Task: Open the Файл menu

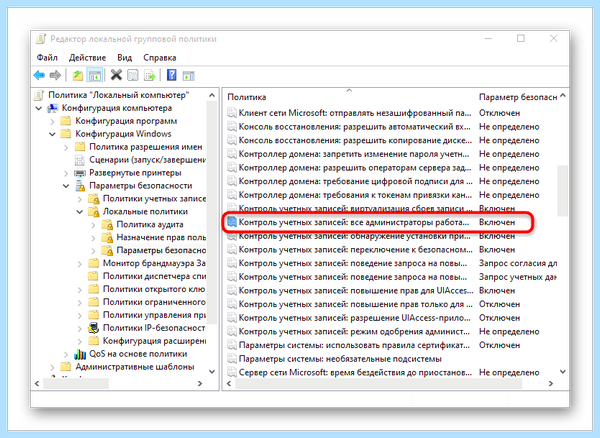Action: 47,58
